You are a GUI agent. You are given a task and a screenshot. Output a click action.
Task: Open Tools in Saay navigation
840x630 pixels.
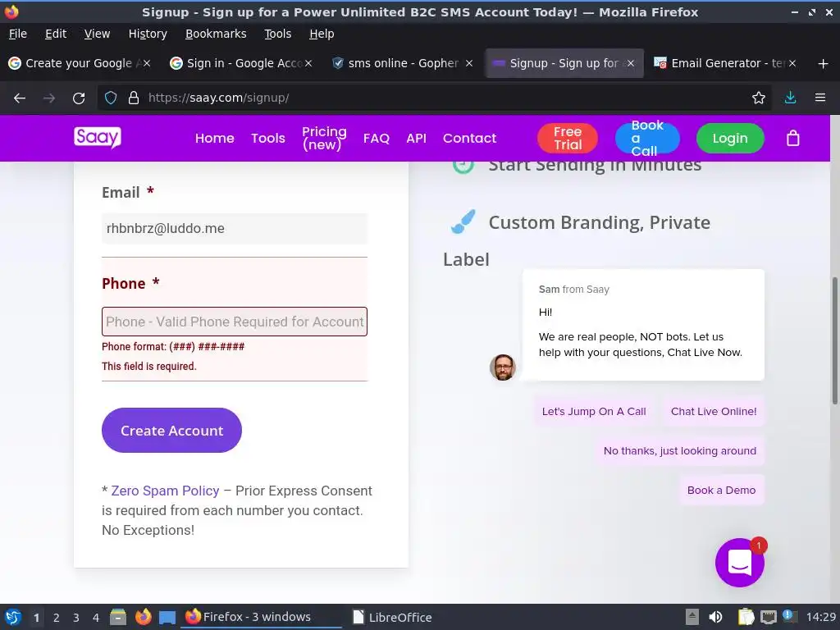coord(268,138)
